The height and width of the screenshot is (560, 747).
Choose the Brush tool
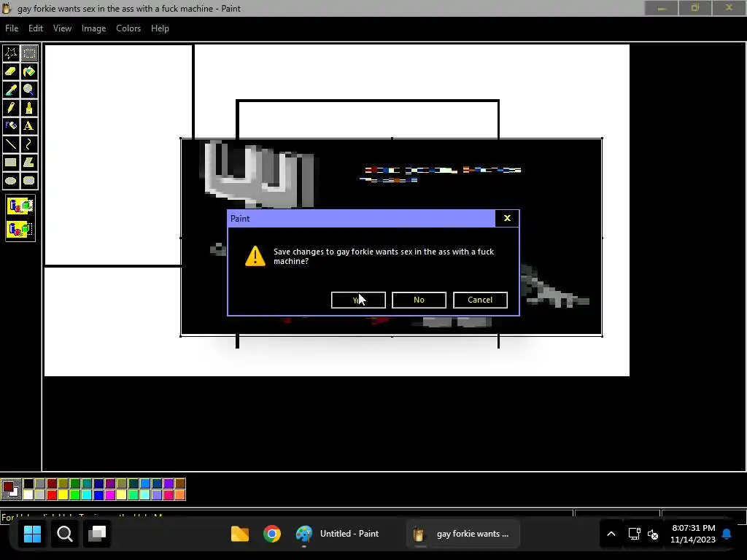29,108
